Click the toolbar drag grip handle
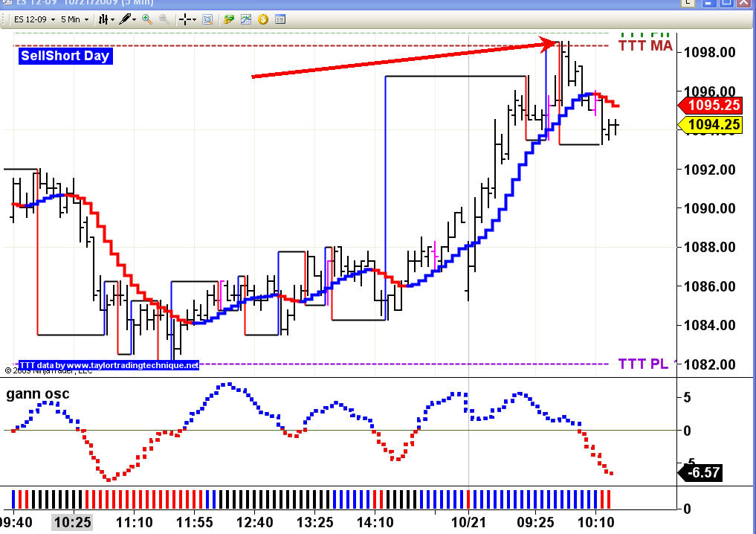756x534 pixels. [4, 20]
